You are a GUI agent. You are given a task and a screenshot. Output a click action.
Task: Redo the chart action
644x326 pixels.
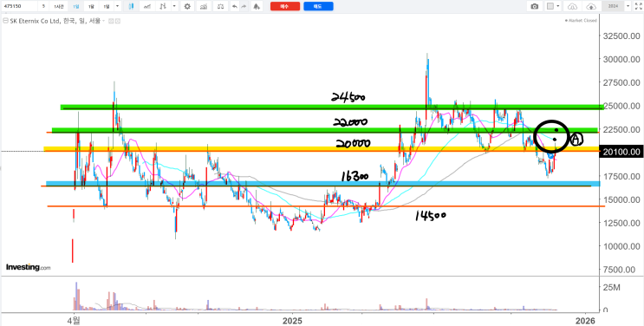(244, 6)
